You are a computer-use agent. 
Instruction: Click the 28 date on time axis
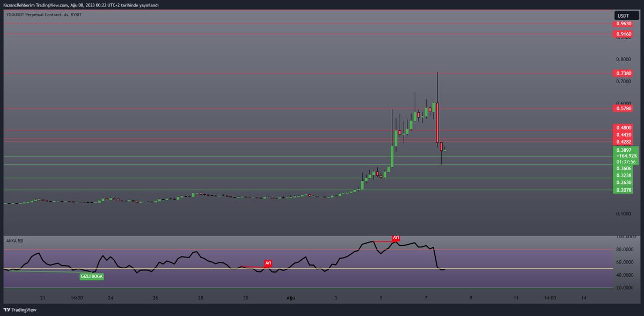point(200,298)
